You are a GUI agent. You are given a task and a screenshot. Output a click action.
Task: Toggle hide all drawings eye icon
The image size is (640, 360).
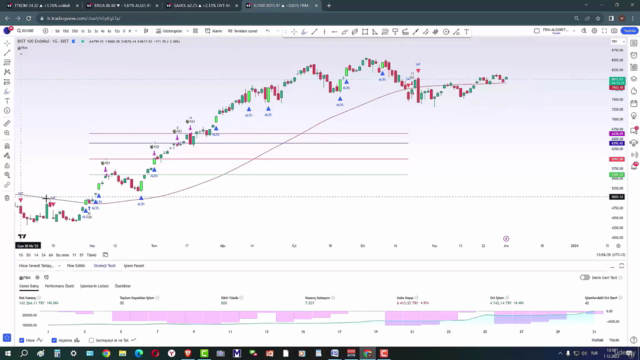coord(7,175)
